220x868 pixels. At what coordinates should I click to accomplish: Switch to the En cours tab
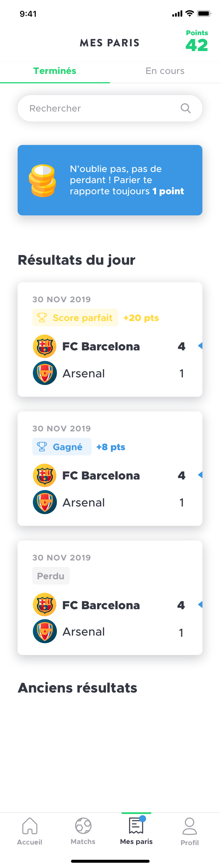165,71
